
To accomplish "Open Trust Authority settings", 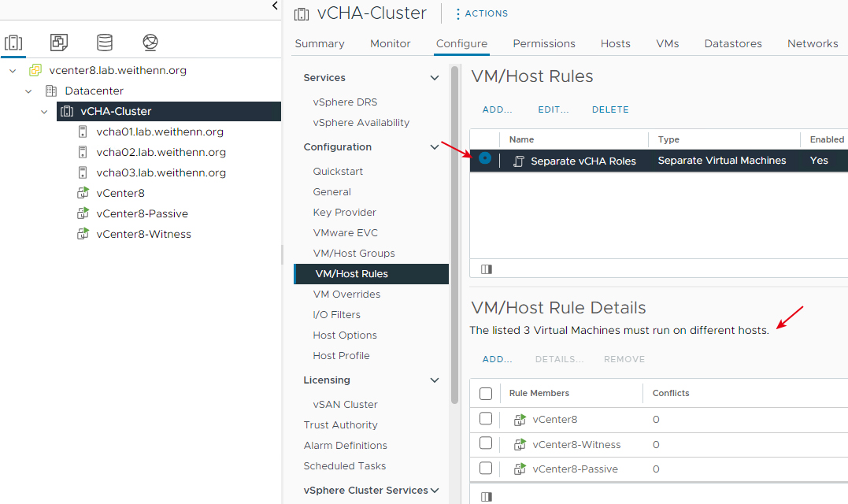I will pyautogui.click(x=340, y=424).
